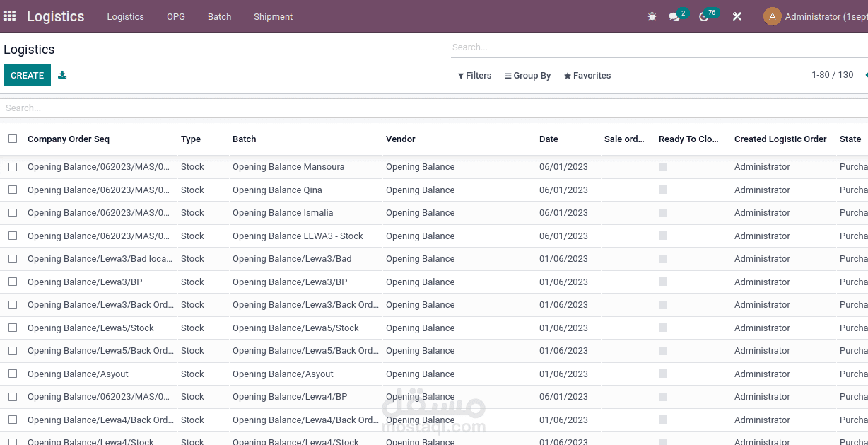Check the Opening Balance Qina row checkbox
This screenshot has width=868, height=445.
(13, 190)
